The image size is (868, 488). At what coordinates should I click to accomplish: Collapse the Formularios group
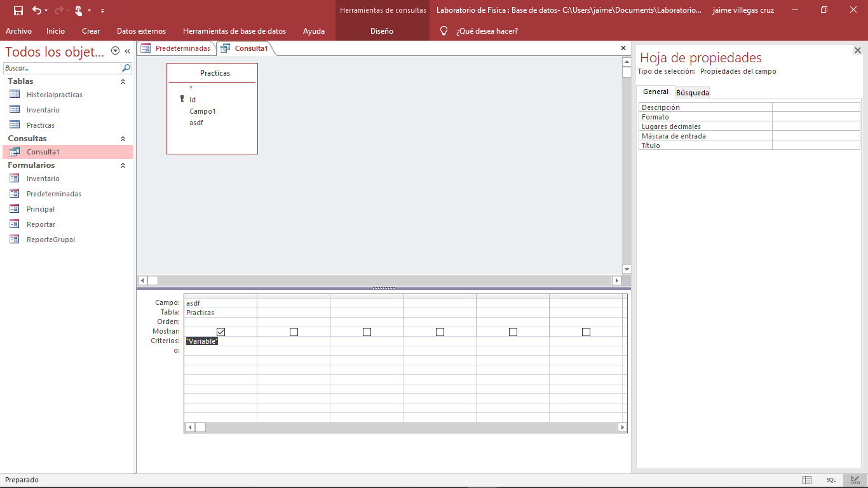(x=123, y=165)
